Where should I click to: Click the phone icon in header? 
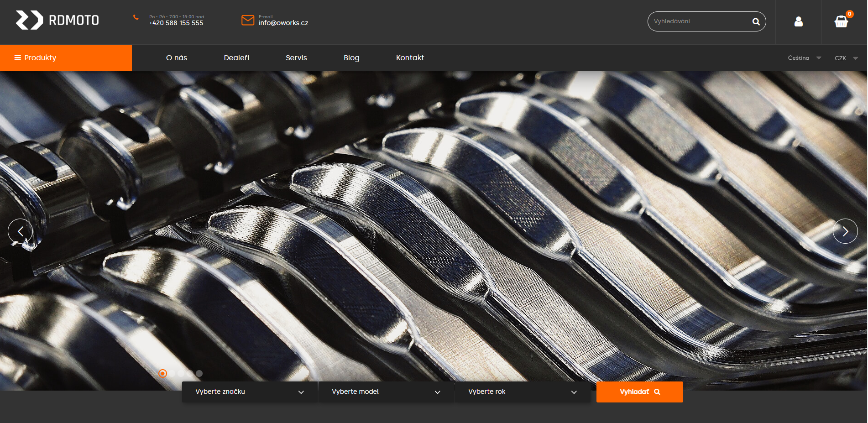point(136,17)
